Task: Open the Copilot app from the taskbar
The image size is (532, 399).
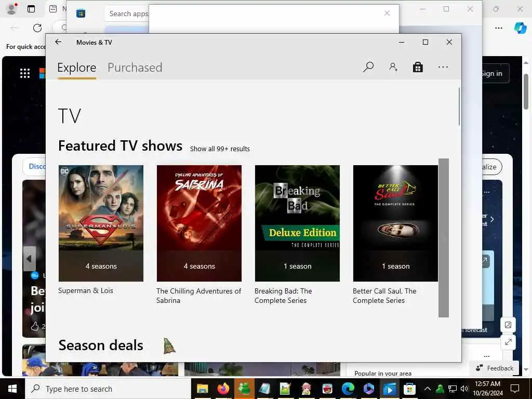Action: click(x=368, y=389)
